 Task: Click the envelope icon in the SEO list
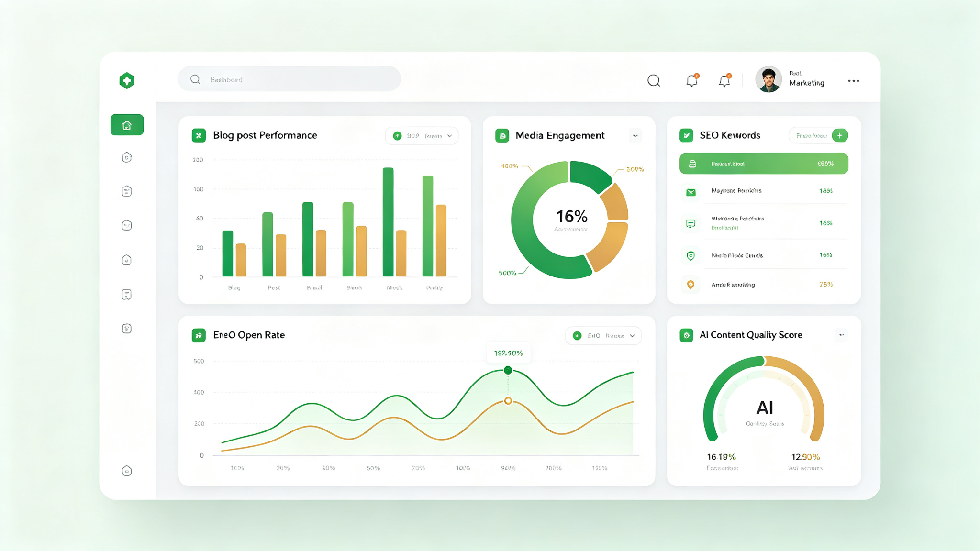691,192
